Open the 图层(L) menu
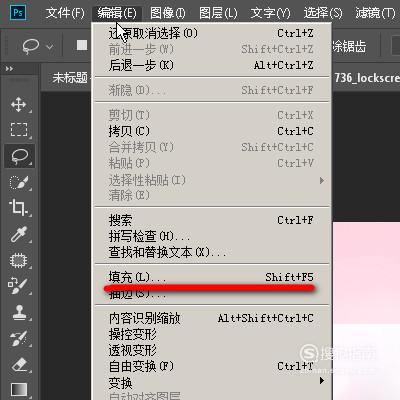 [x=218, y=13]
